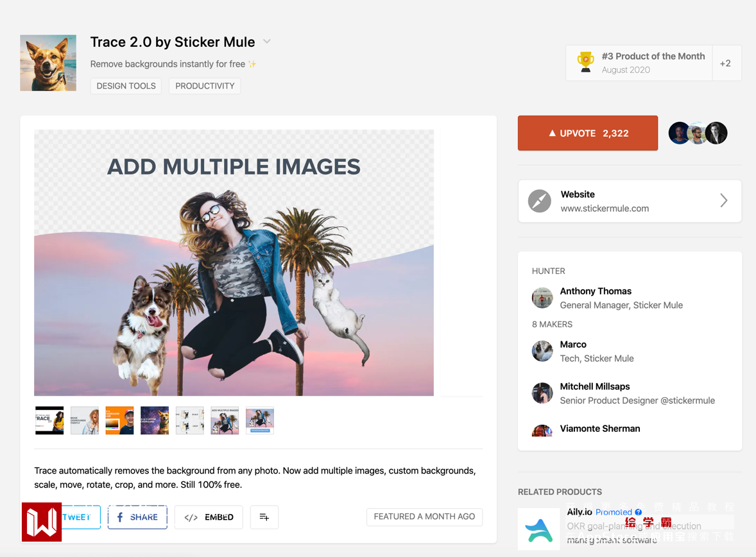
Task: Open Anthony Thomas hunter profile
Action: pyautogui.click(x=596, y=291)
